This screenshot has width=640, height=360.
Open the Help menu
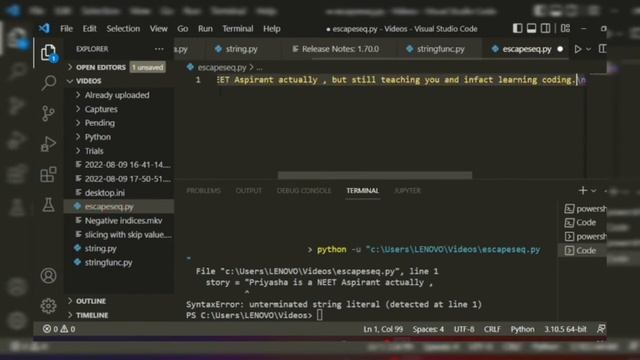pos(271,29)
